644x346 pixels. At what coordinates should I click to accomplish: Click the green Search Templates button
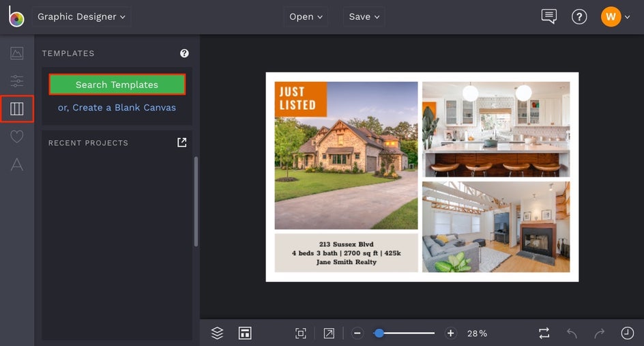(117, 85)
